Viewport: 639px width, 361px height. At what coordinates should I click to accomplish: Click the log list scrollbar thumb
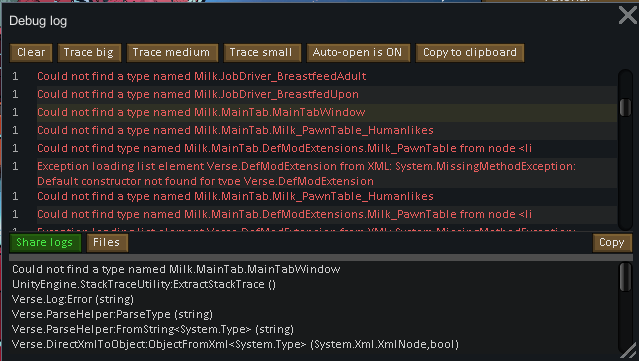coord(625,107)
